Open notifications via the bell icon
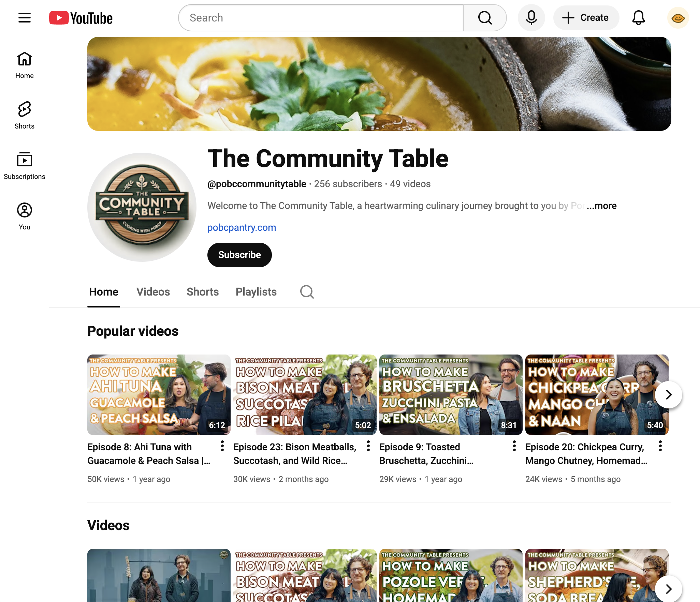The height and width of the screenshot is (602, 700). [x=638, y=18]
